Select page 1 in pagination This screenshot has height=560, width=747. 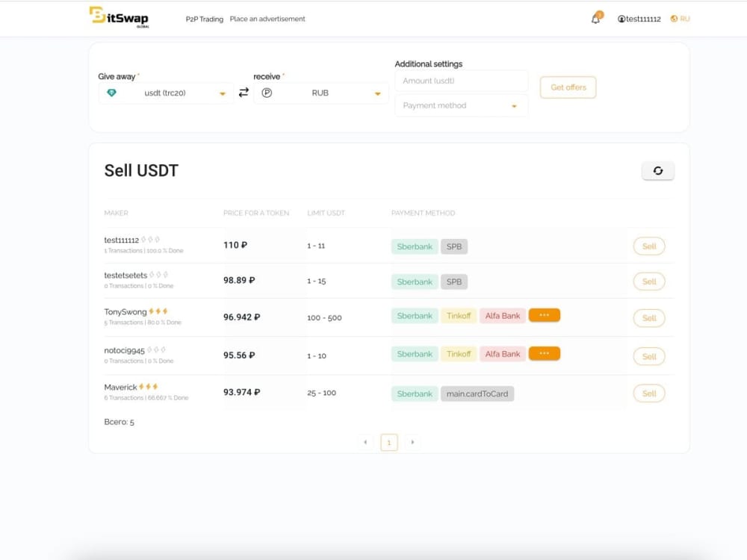[x=388, y=442]
